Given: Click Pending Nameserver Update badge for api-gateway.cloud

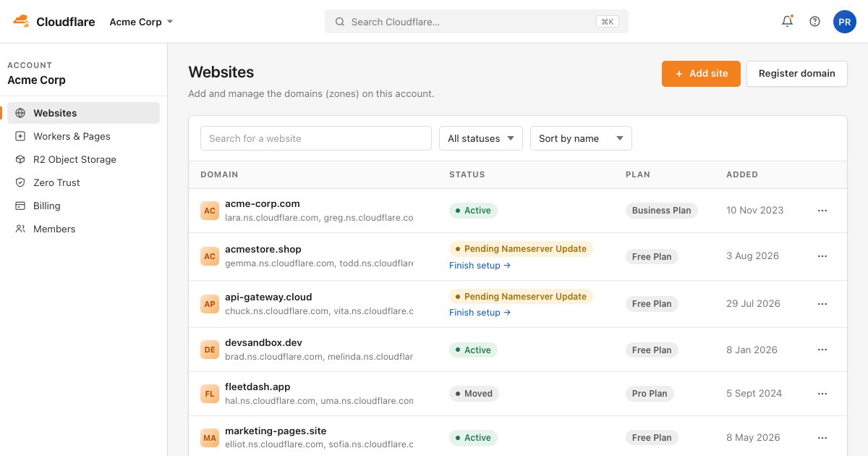Looking at the screenshot, I should coord(521,297).
